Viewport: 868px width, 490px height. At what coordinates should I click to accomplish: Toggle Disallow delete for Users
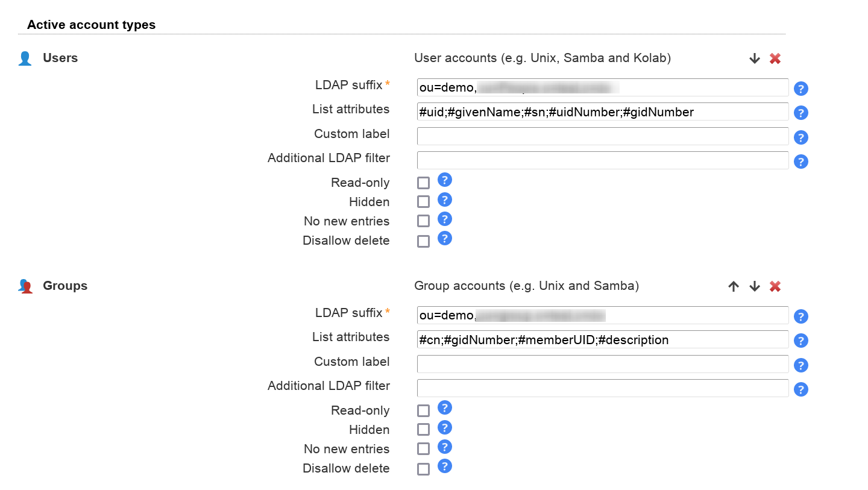(424, 240)
